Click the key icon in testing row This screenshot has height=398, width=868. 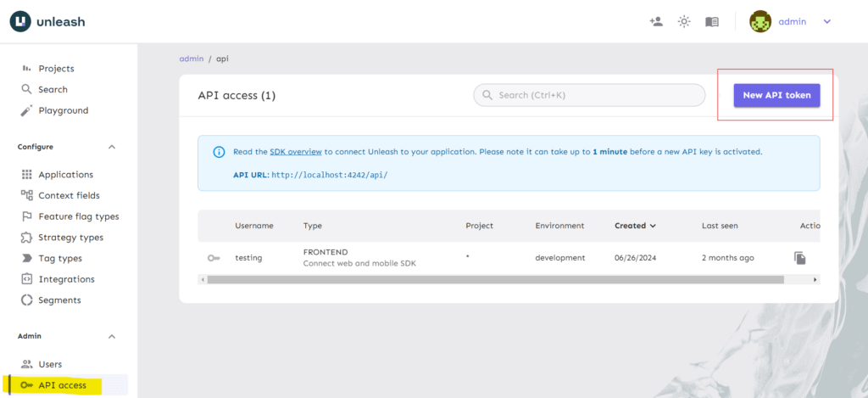214,258
